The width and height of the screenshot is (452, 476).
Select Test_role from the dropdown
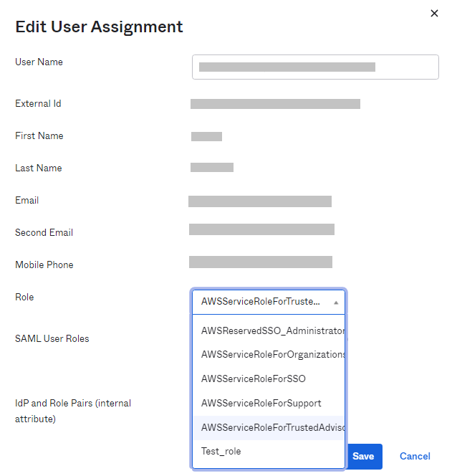(221, 452)
